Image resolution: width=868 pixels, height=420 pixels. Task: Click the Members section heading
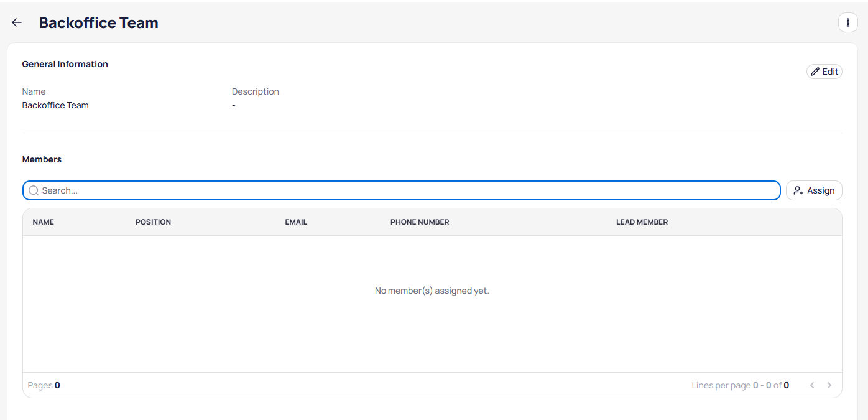42,159
